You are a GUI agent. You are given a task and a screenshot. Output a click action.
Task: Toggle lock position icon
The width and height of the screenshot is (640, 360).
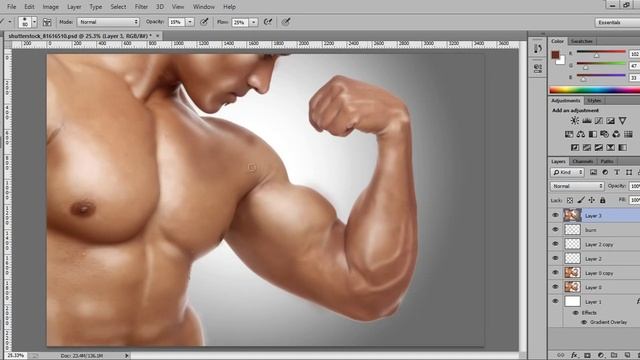[x=591, y=200]
